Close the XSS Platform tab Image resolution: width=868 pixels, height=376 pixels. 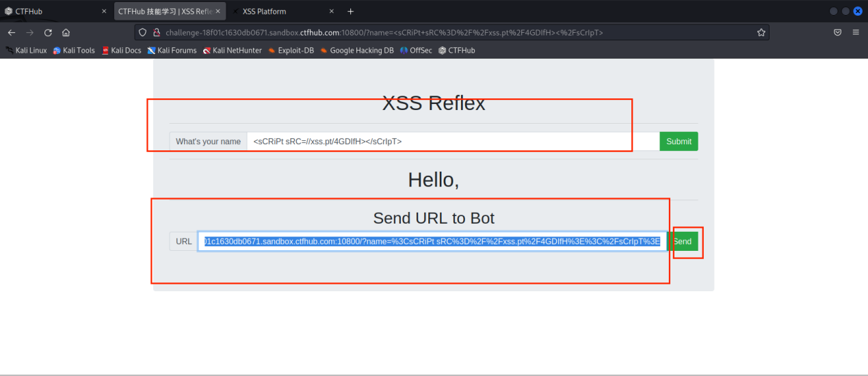tap(332, 12)
